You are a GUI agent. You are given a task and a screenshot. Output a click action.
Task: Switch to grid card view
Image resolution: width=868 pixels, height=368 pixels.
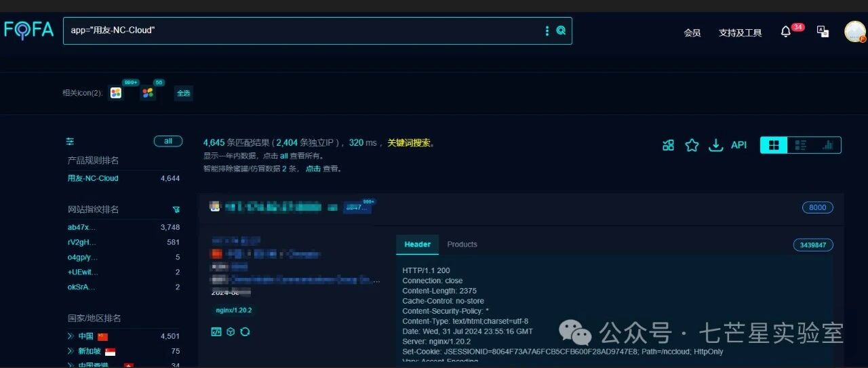774,145
